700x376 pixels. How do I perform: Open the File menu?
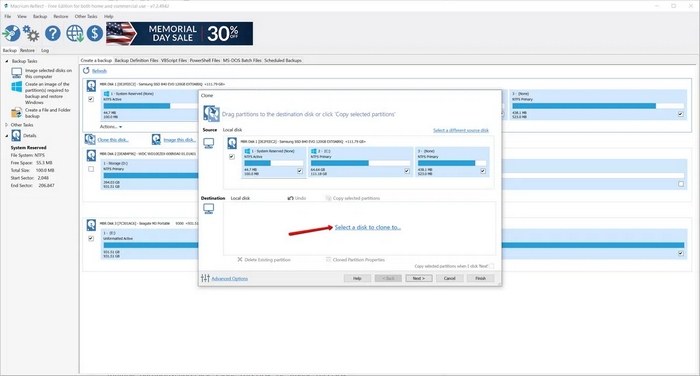[x=8, y=16]
